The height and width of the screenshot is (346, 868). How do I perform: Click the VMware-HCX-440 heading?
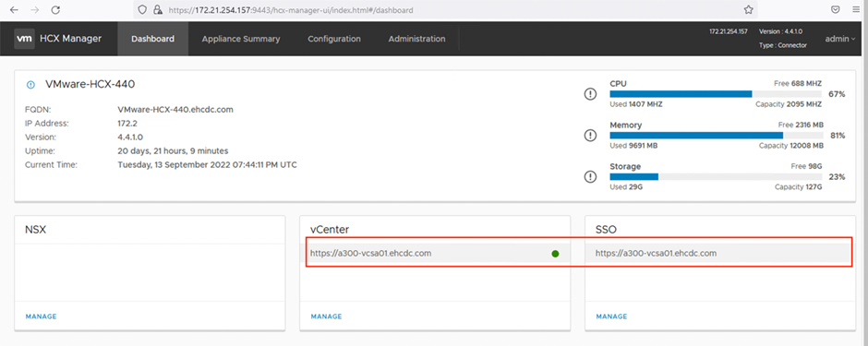click(x=90, y=85)
